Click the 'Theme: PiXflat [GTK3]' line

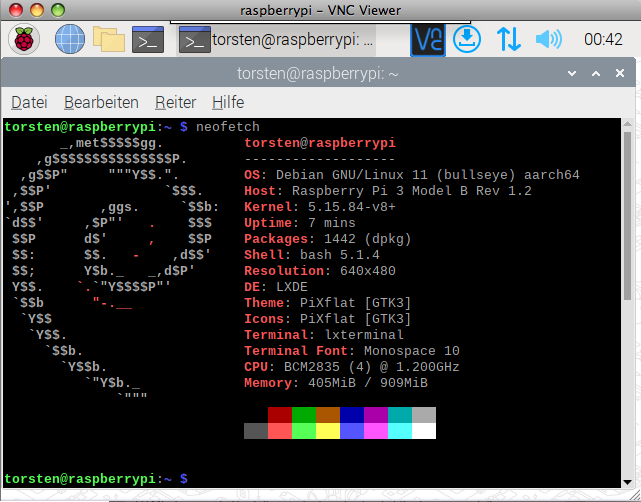point(328,303)
